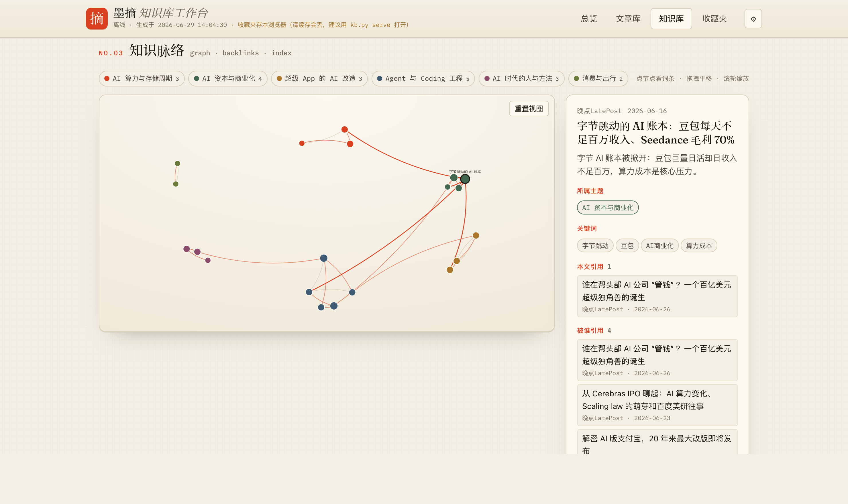Switch to the 总览 tab

click(588, 19)
